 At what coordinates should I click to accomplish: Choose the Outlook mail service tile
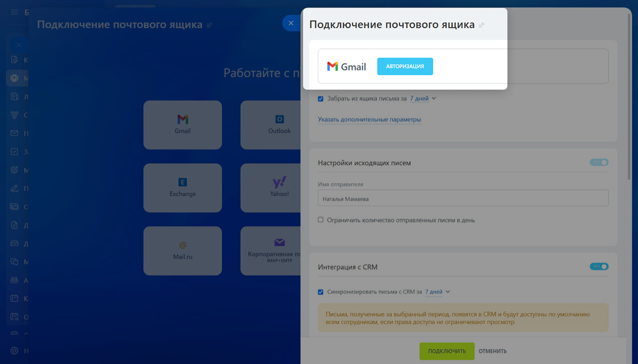pyautogui.click(x=271, y=125)
